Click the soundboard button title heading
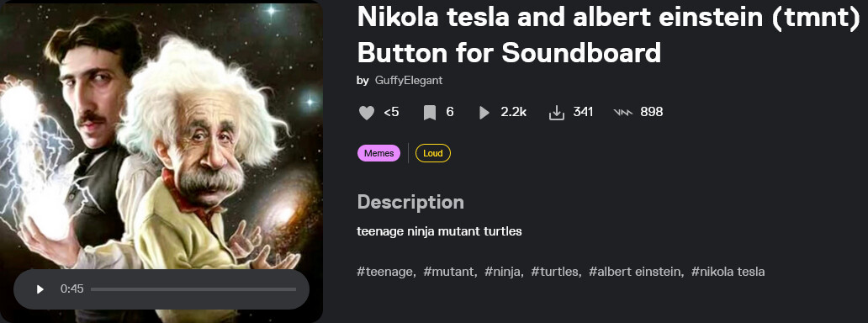Screen dimensions: 868x323 pyautogui.click(x=609, y=34)
